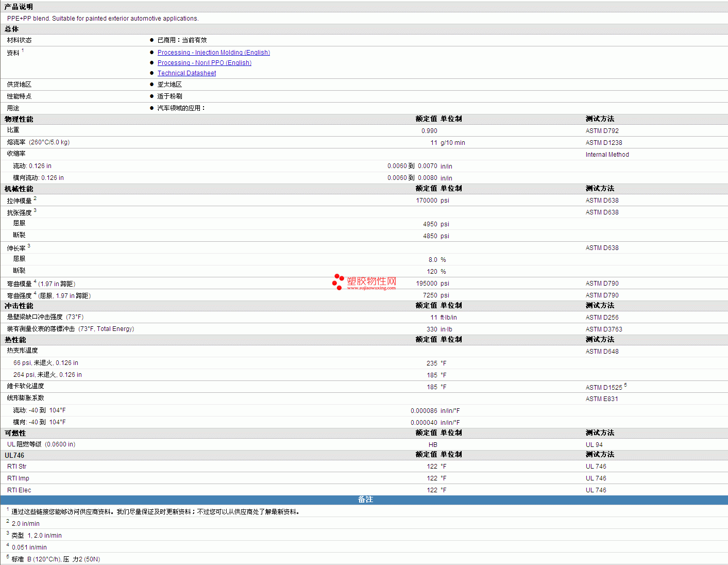Screen dimensions: 728x565
Task: Open the Processing - Noryl PPO (English) link
Action: tap(205, 63)
